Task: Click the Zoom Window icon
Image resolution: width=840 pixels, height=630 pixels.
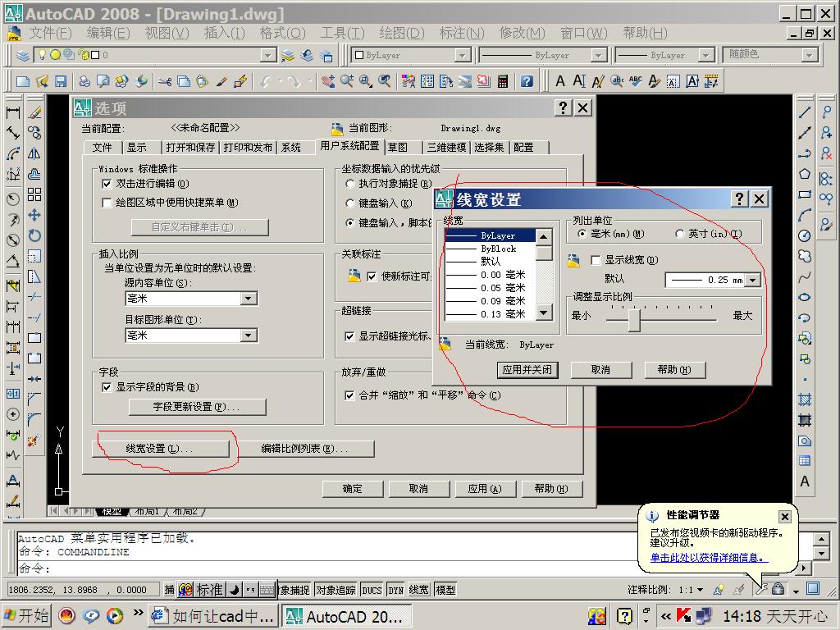Action: point(367,81)
